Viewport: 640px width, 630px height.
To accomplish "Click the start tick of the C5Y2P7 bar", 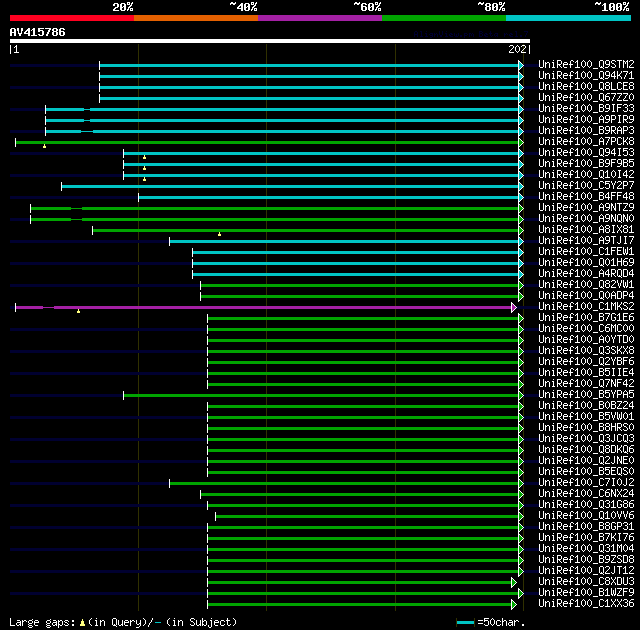I will 62,186.
